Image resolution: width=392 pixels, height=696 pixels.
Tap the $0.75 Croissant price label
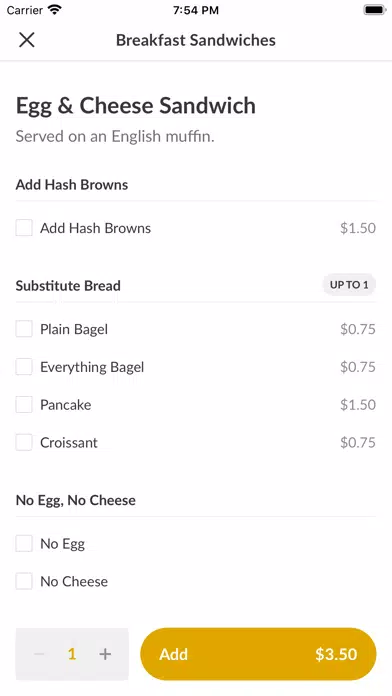coord(358,442)
